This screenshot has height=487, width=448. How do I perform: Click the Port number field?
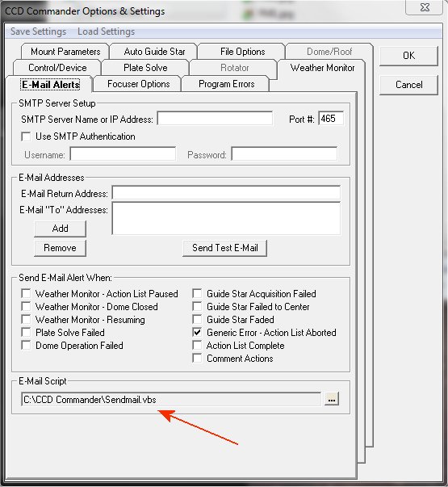tap(331, 119)
